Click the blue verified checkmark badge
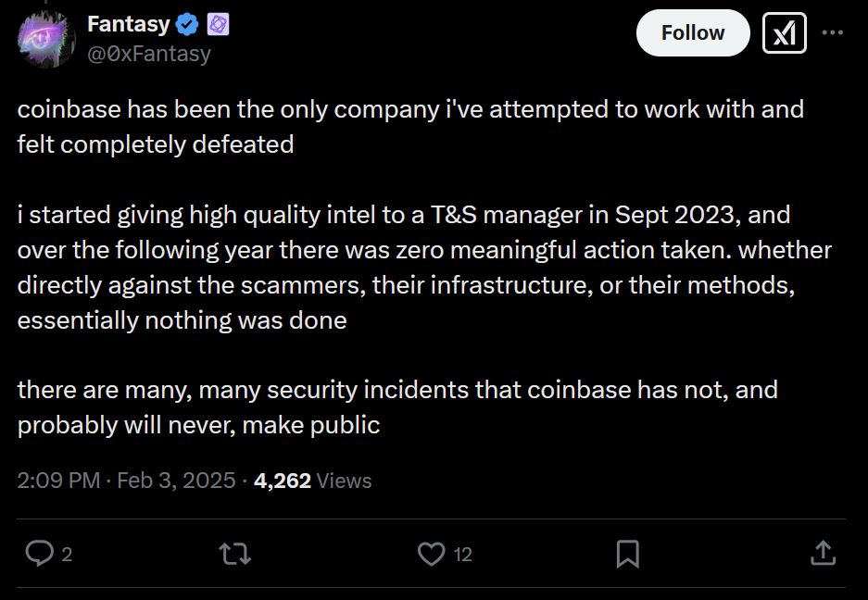The image size is (868, 600). point(187,24)
